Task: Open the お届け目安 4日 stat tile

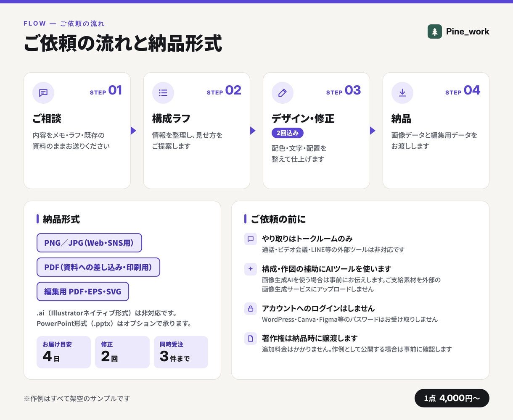Action: pos(63,352)
